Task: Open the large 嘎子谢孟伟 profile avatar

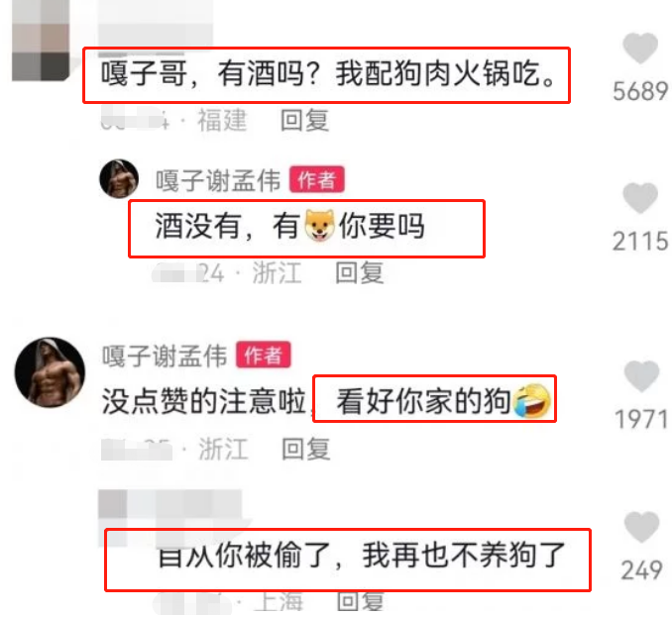Action: [50, 372]
